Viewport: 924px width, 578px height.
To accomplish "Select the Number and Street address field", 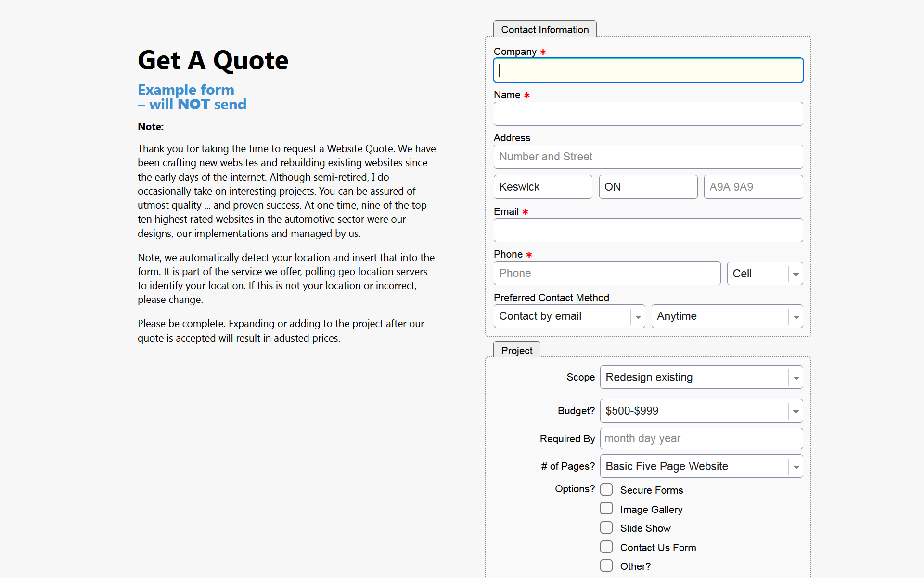I will coord(648,157).
